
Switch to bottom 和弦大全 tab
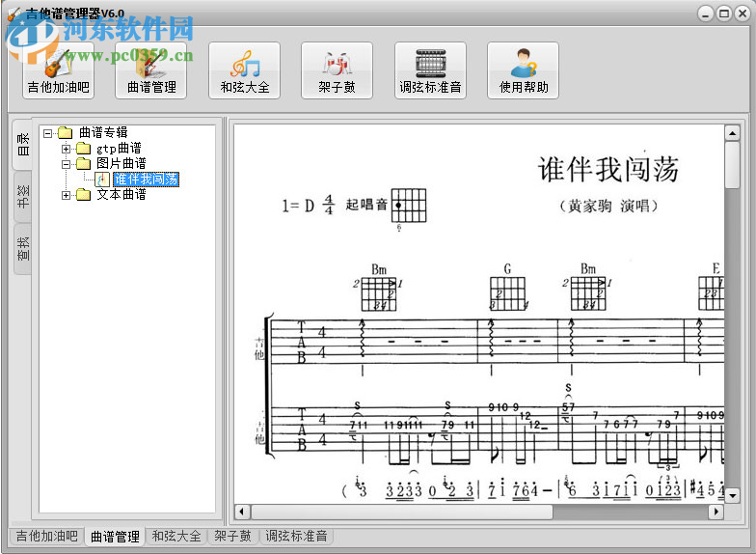176,537
